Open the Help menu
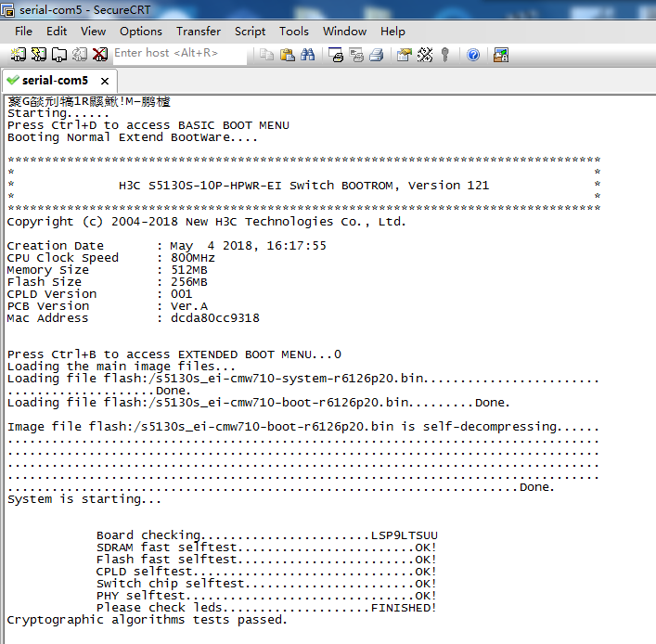The image size is (656, 644). (x=392, y=32)
